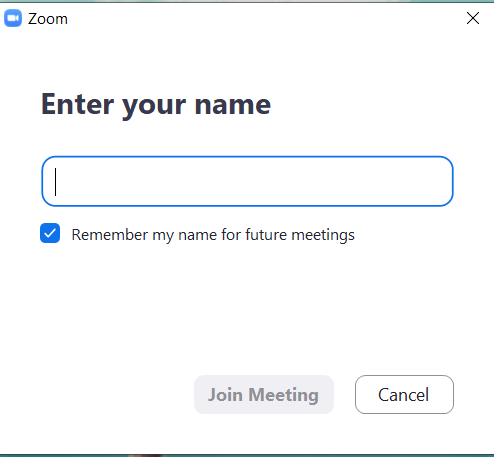Click middle of the name entry box
Image resolution: width=494 pixels, height=457 pixels.
[x=247, y=181]
